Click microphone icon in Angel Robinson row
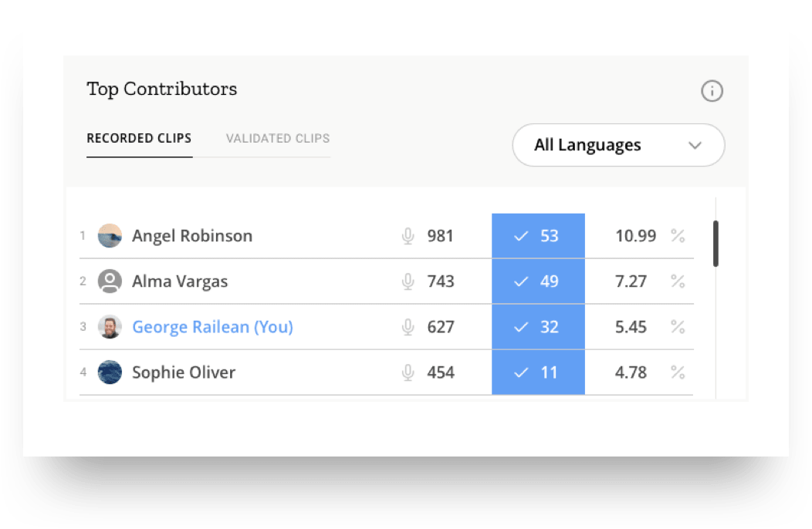The image size is (812, 529). 408,236
